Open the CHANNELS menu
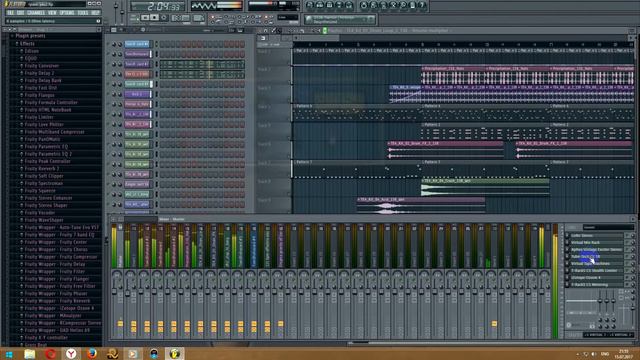Image resolution: width=640 pixels, height=360 pixels. point(36,13)
